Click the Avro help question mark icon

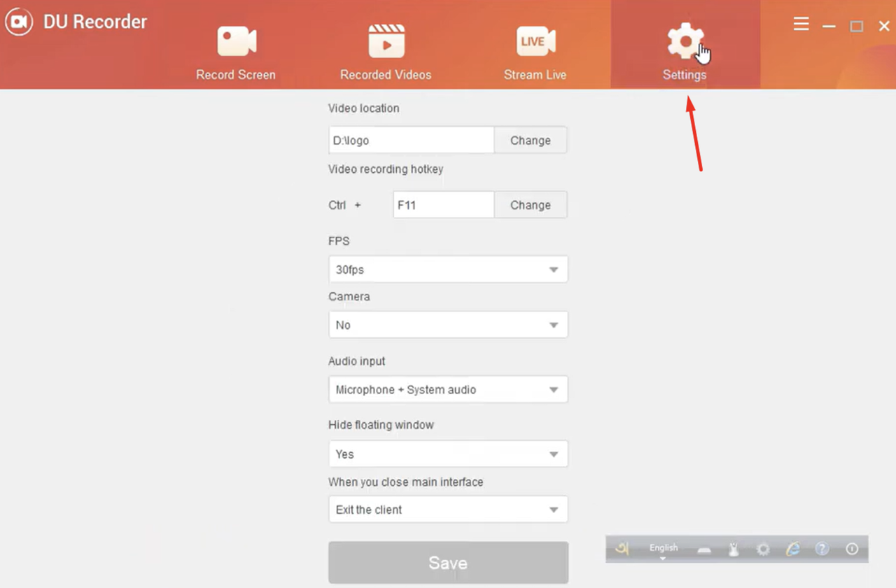click(x=822, y=549)
